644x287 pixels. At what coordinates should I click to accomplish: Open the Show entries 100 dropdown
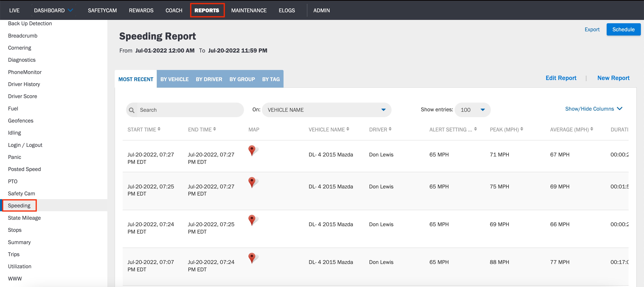pos(472,110)
